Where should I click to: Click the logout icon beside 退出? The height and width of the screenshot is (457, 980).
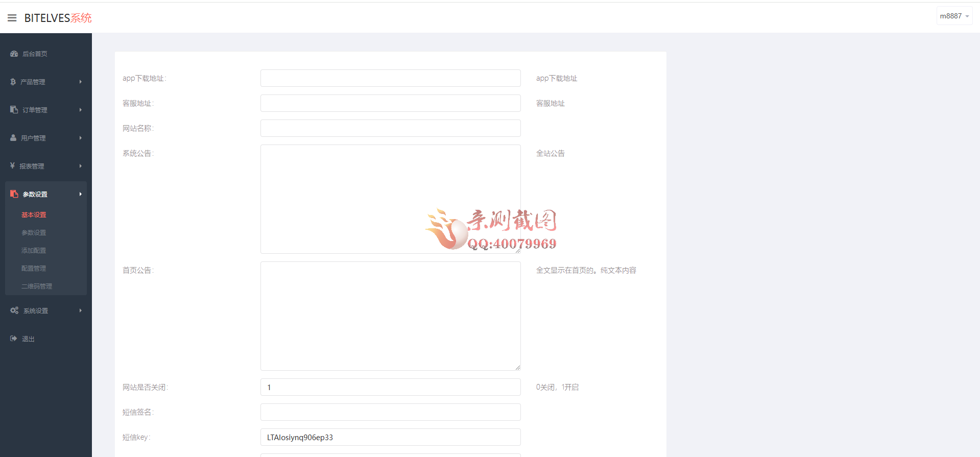(13, 339)
